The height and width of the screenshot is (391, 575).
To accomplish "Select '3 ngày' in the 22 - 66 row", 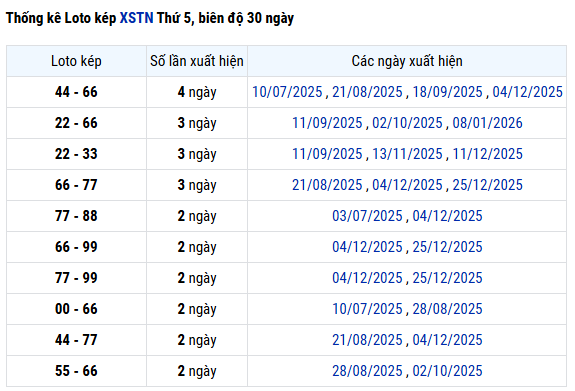I will [197, 123].
